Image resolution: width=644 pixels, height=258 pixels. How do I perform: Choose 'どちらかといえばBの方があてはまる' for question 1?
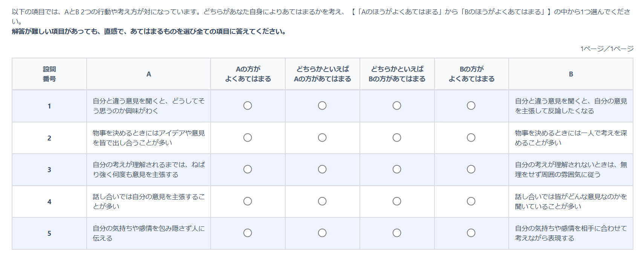click(x=397, y=105)
